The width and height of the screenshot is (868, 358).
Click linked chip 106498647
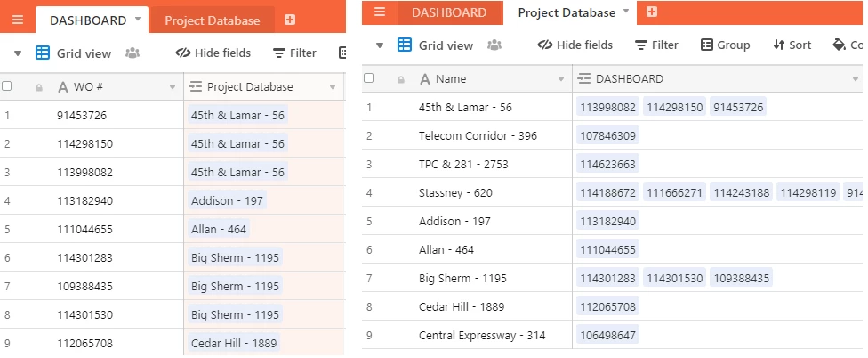(x=607, y=335)
